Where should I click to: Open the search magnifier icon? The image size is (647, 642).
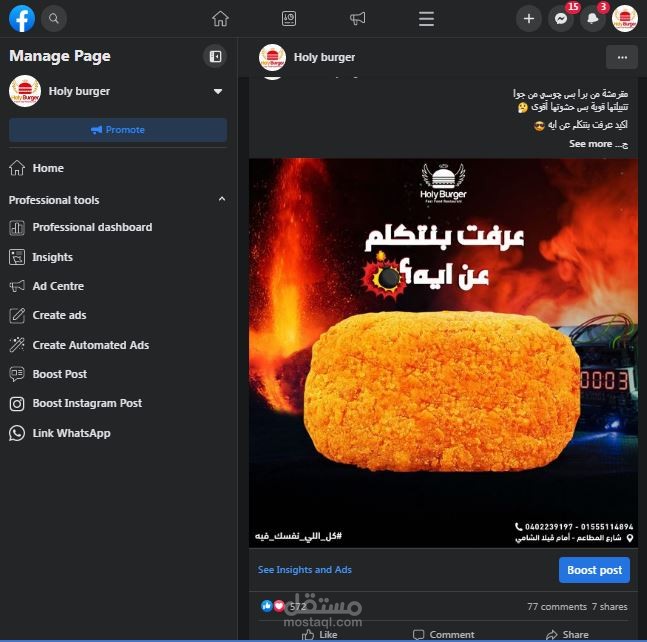pos(54,19)
